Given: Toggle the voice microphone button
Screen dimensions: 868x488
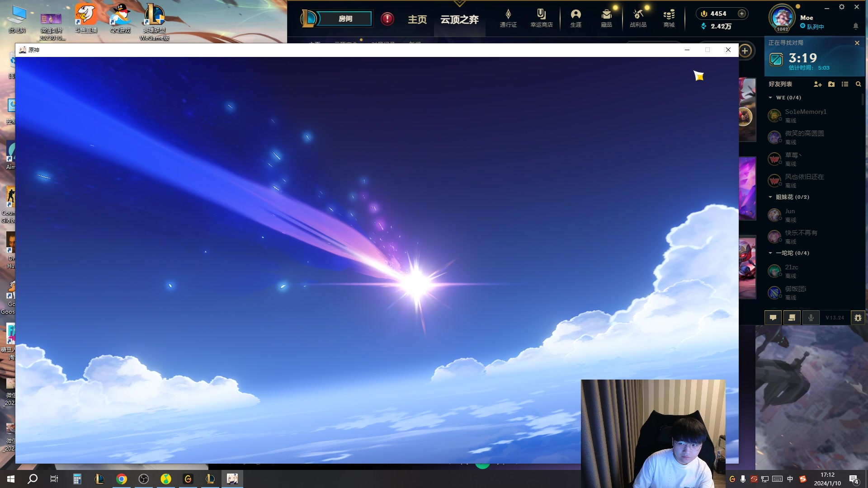Looking at the screenshot, I should (x=811, y=318).
